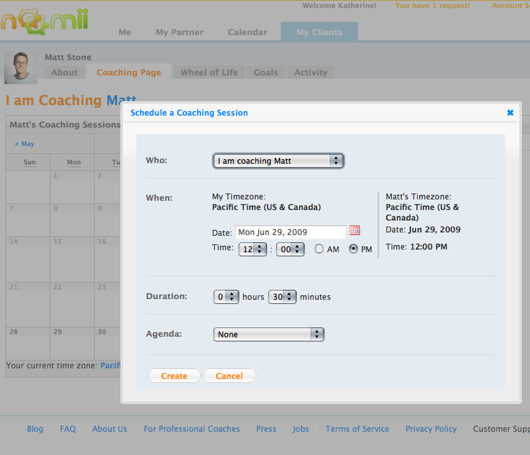Open the Who dropdown 'I am coaching Matt'
Viewport: 530px width, 455px height.
(278, 161)
